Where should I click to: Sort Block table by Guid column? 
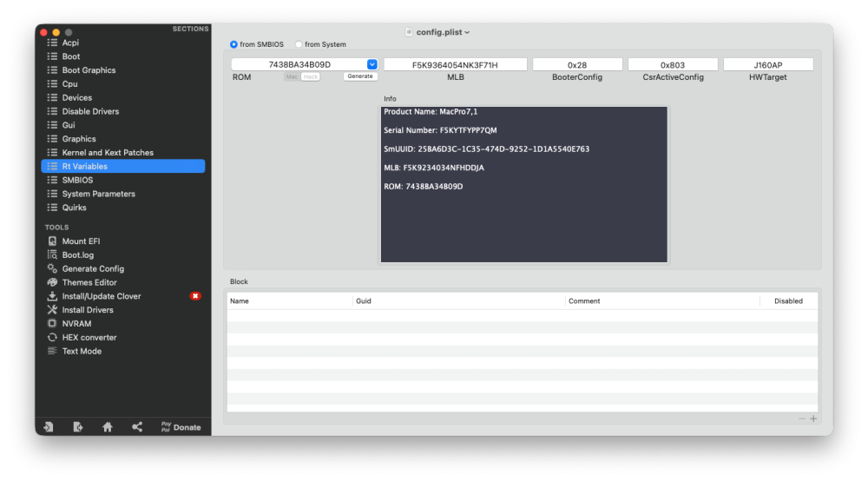click(458, 301)
